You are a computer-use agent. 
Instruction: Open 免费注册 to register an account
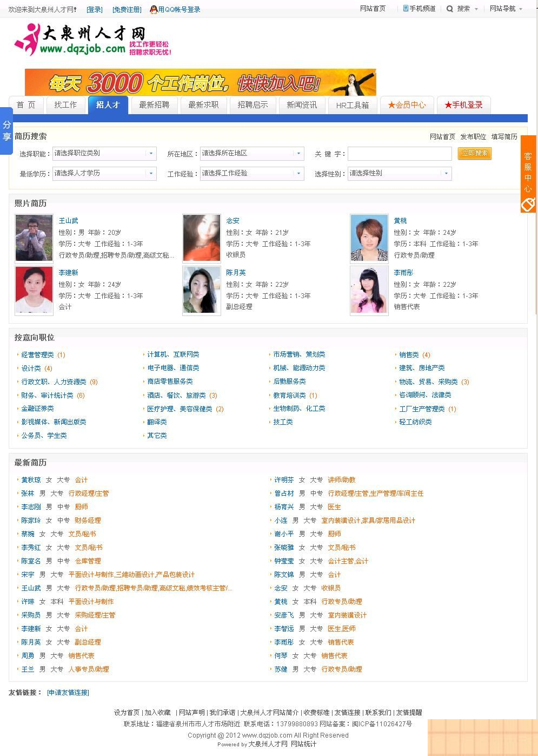[126, 9]
